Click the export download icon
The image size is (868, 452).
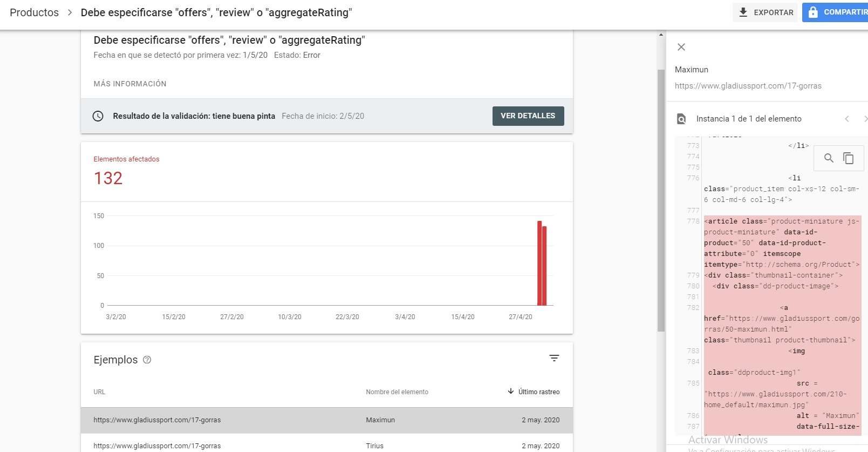(743, 12)
